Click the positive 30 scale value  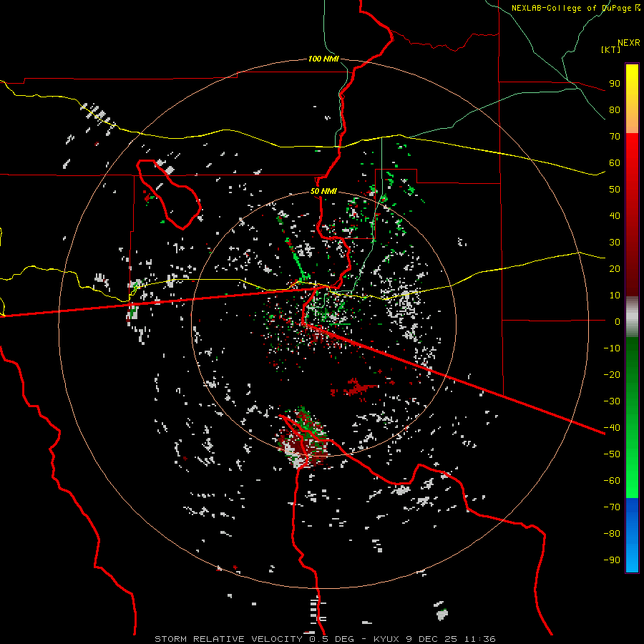point(615,243)
